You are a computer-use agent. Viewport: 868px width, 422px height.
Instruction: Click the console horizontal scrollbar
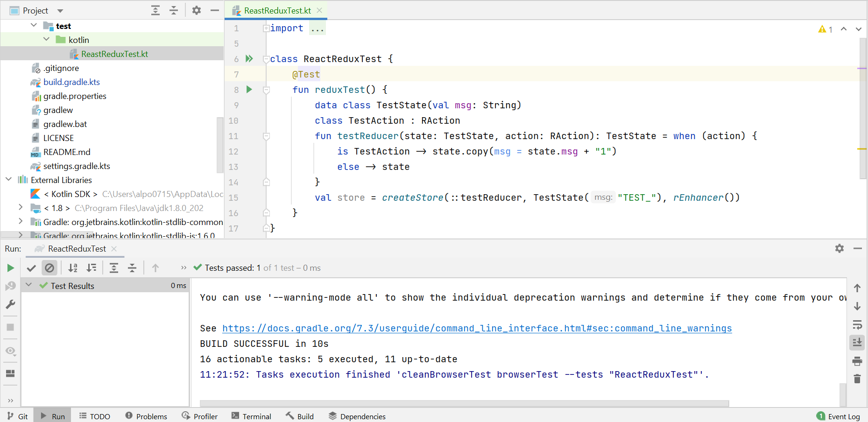tap(464, 403)
